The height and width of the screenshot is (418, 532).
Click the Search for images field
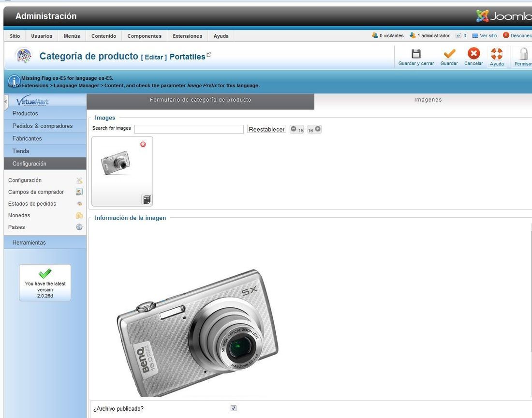tap(189, 129)
